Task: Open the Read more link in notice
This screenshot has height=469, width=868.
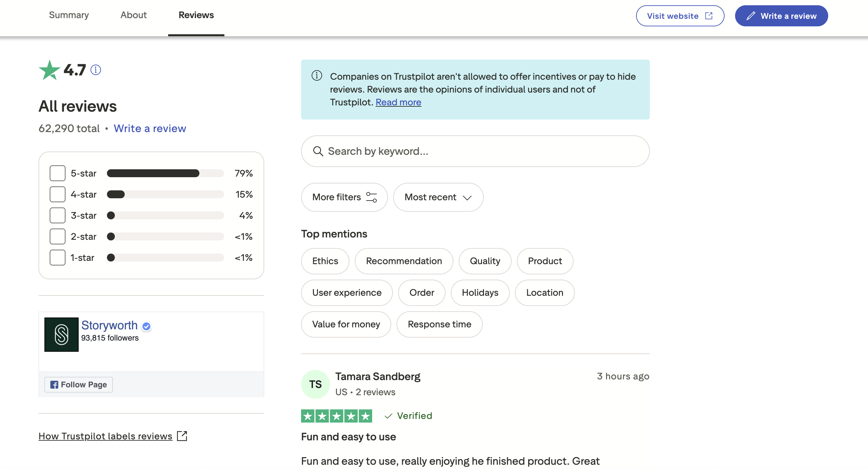Action: 398,102
